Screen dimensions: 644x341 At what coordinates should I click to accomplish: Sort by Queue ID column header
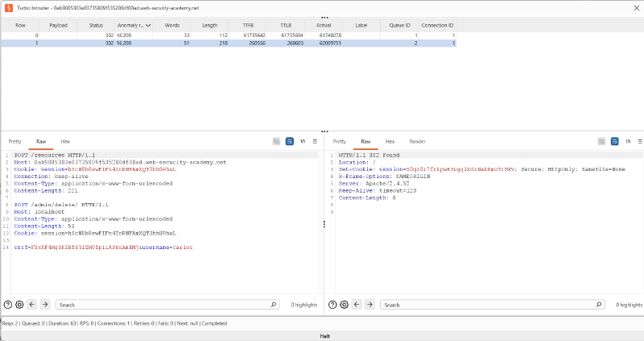point(399,26)
